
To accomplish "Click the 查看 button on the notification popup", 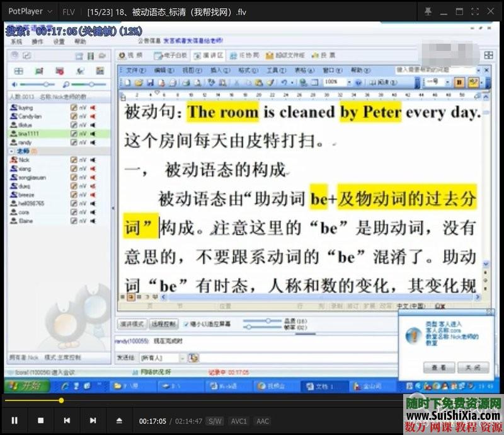I will click(438, 368).
